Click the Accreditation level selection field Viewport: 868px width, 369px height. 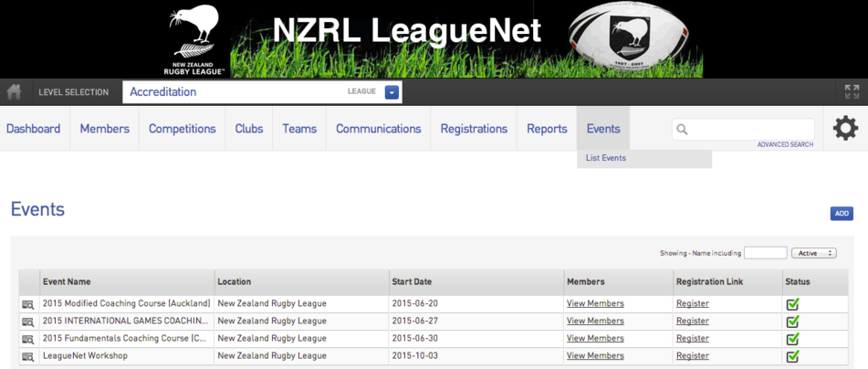coord(262,92)
